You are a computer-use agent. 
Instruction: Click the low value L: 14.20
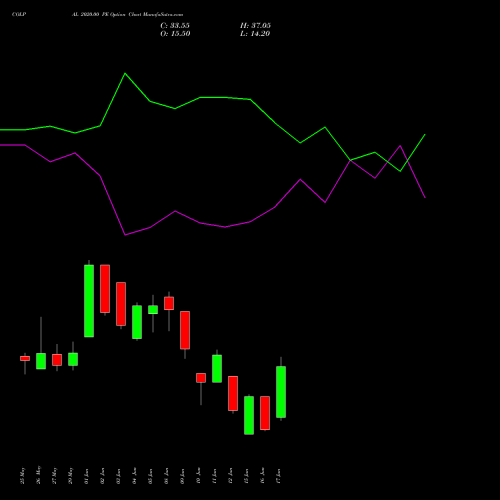tap(255, 34)
